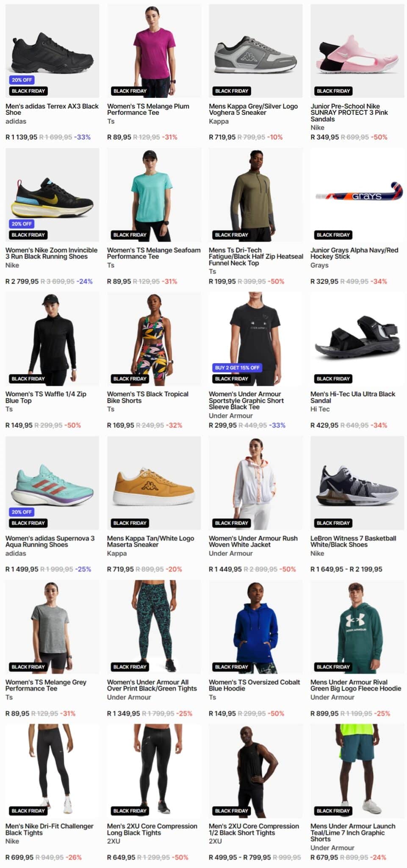The width and height of the screenshot is (407, 868).
Task: Click the BLACK FRIDAY badge on 2XU Long Tights
Action: [x=130, y=811]
